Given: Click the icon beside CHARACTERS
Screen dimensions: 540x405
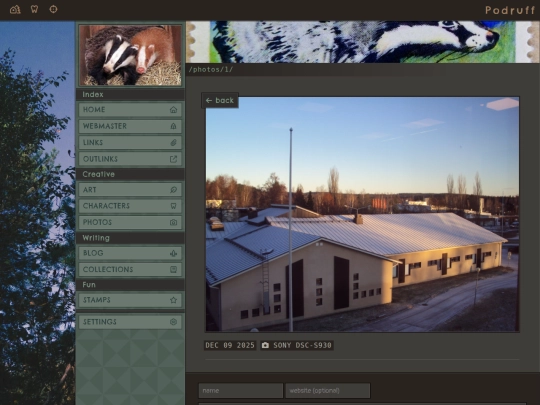Looking at the screenshot, I should (173, 206).
